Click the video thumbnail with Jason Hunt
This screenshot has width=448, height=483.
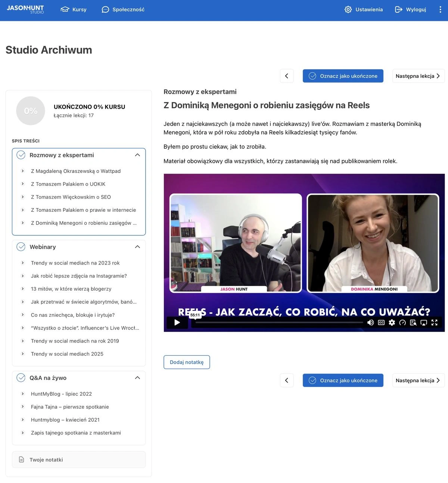(x=236, y=243)
